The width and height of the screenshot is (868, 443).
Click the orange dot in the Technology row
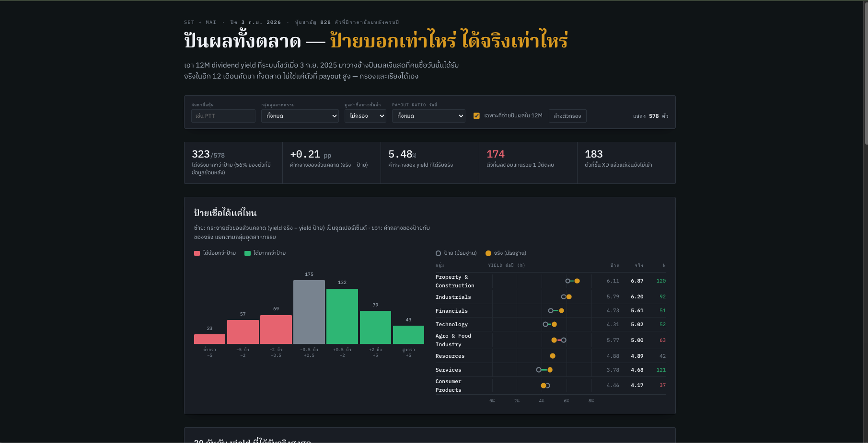pyautogui.click(x=555, y=324)
